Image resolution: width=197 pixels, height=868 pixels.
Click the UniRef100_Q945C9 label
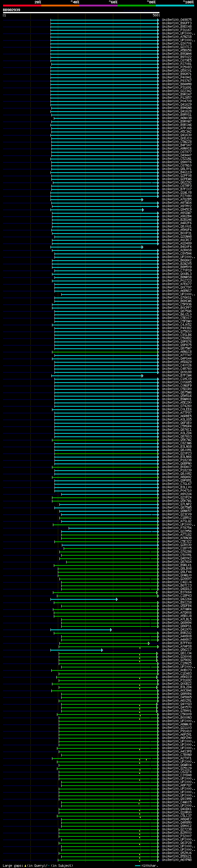pos(176,210)
